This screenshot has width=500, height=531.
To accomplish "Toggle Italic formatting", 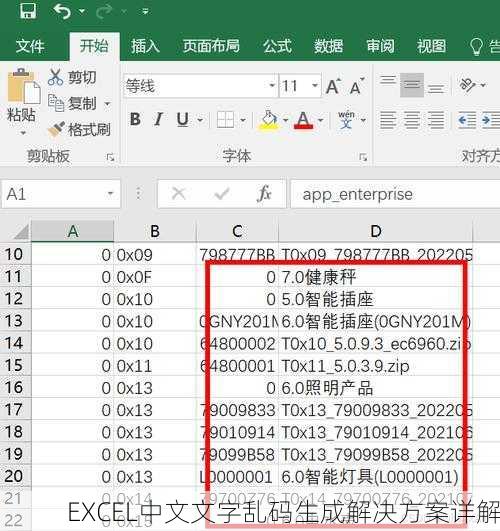I will coord(158,119).
